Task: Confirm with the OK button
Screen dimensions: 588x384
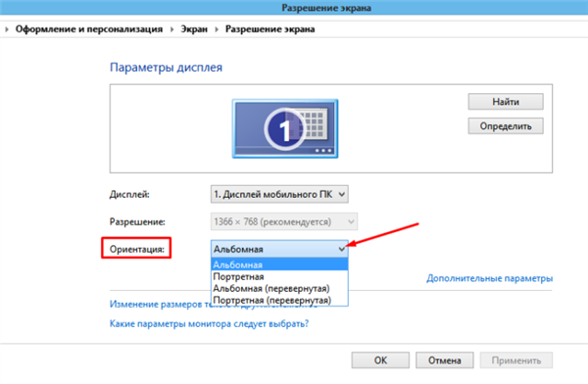Action: tap(380, 360)
